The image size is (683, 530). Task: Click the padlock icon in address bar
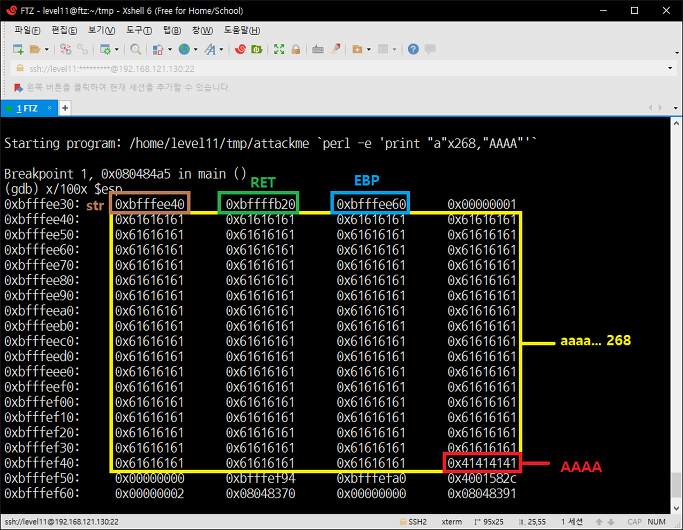(x=20, y=68)
